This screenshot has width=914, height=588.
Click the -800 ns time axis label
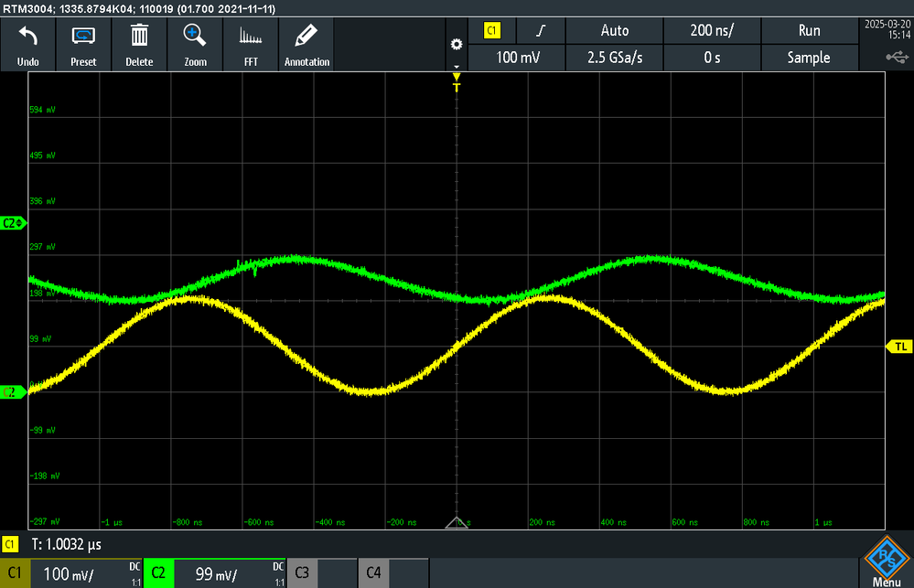pyautogui.click(x=188, y=522)
